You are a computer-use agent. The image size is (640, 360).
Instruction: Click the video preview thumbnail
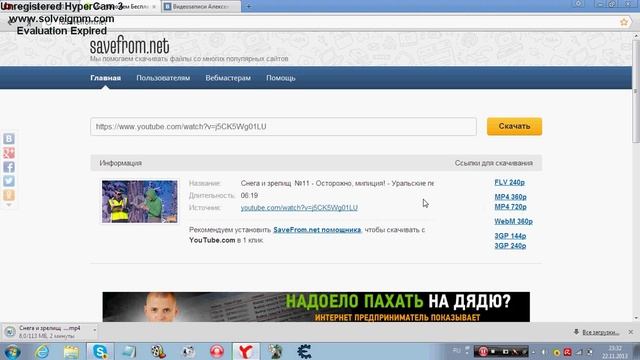coord(140,202)
